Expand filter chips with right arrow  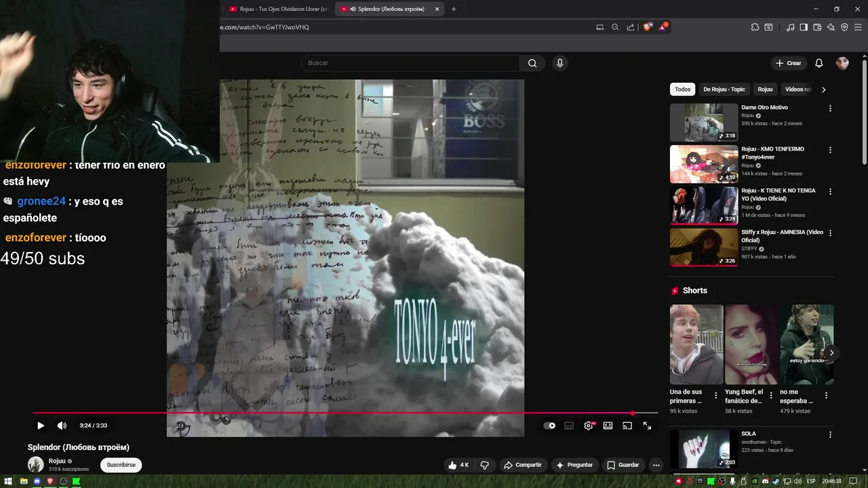click(x=823, y=89)
